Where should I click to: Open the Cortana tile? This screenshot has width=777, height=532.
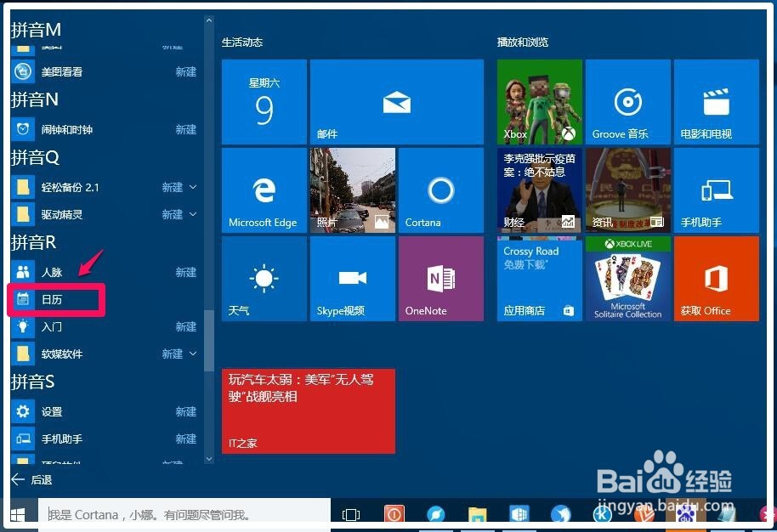point(441,190)
